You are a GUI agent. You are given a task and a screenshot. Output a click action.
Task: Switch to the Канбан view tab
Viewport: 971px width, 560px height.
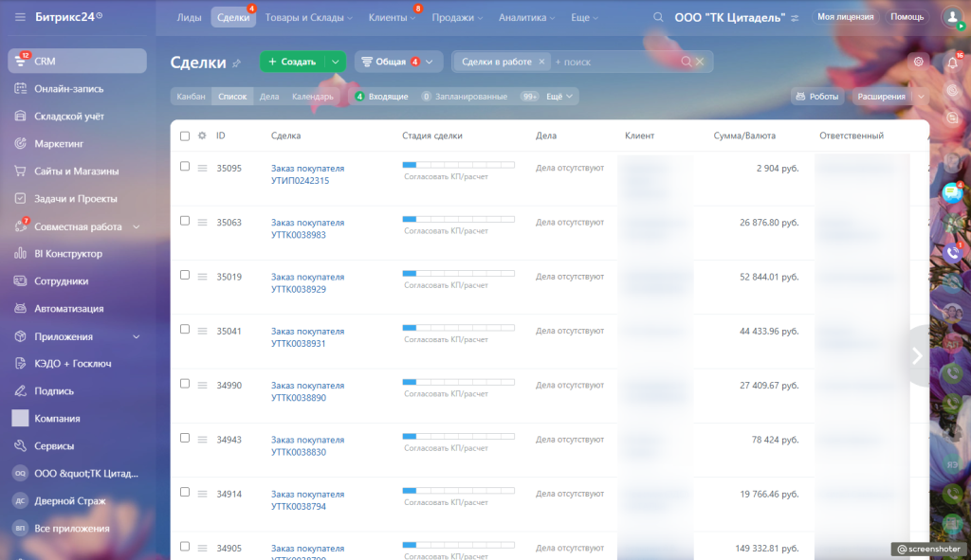click(191, 97)
